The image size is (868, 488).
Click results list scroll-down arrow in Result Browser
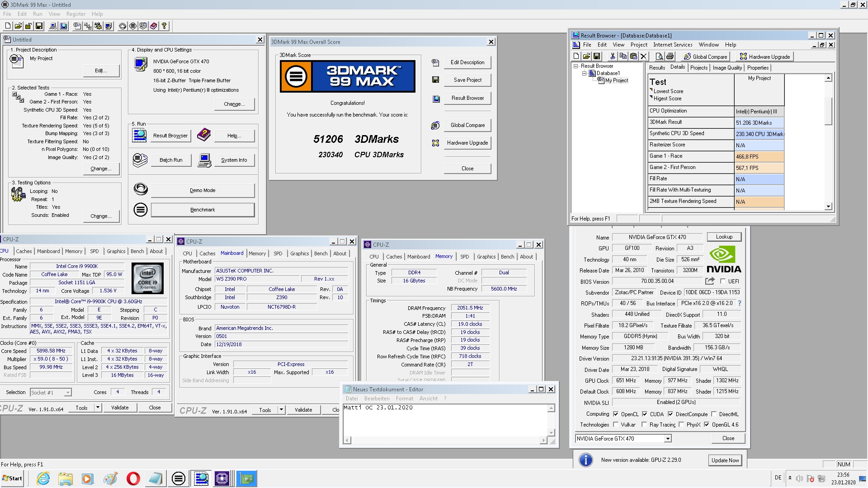[828, 206]
